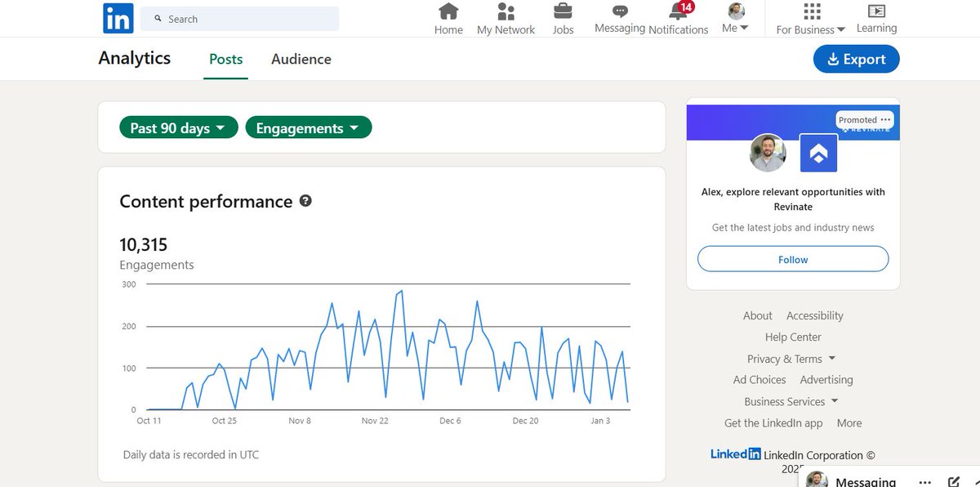980x487 pixels.
Task: Expand the For Business apps menu
Action: 810,19
